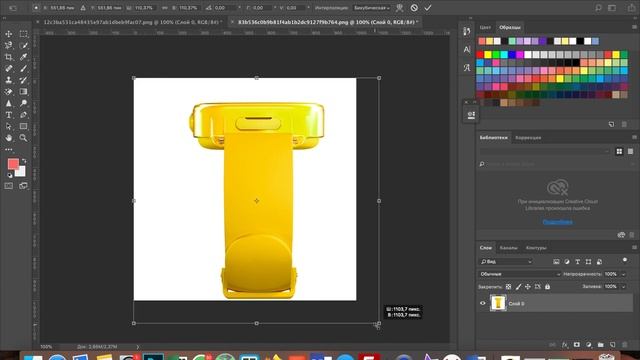This screenshot has width=640, height=360.
Task: Select the Gradient tool
Action: (x=24, y=92)
